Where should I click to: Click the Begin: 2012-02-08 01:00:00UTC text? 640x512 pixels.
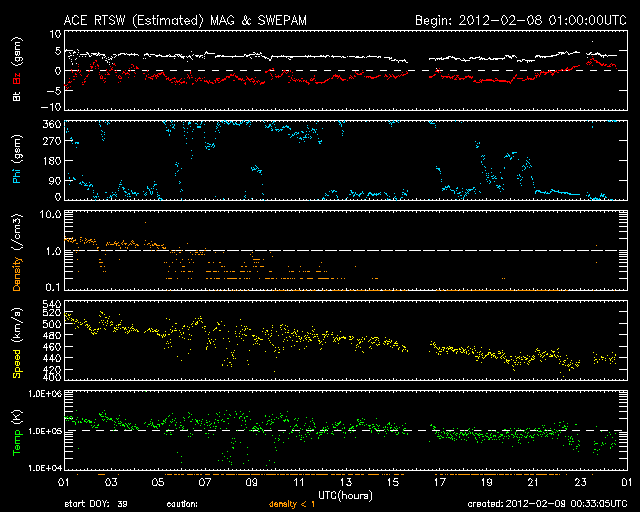521,20
